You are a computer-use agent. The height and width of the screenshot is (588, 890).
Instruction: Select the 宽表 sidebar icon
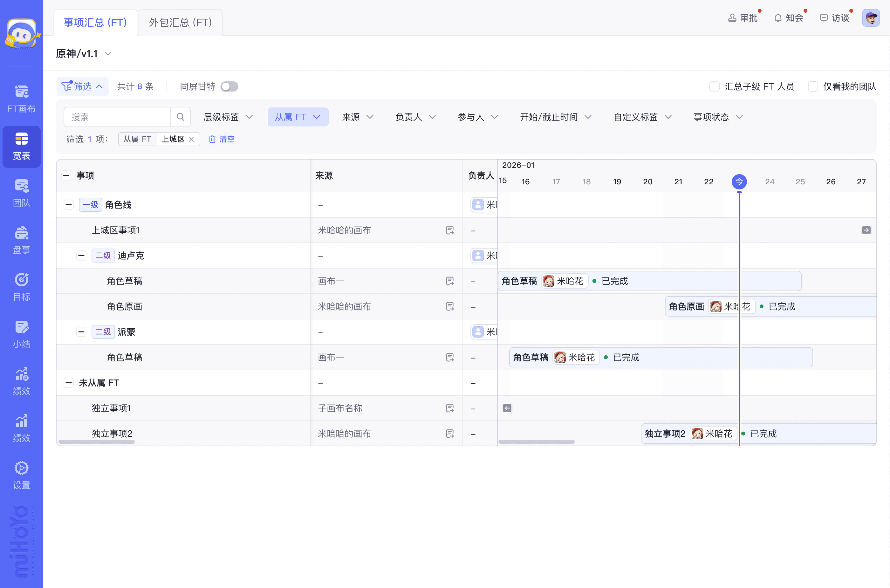(21, 146)
